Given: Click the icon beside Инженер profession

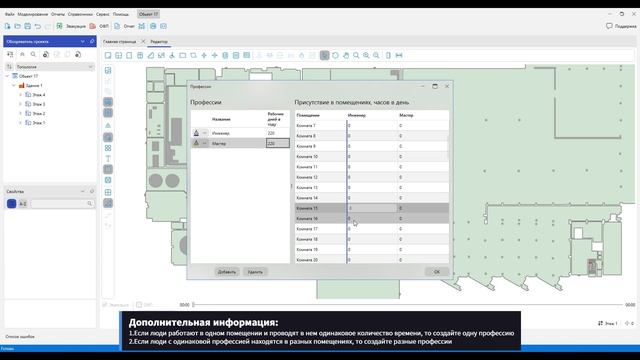Looking at the screenshot, I should (x=196, y=133).
